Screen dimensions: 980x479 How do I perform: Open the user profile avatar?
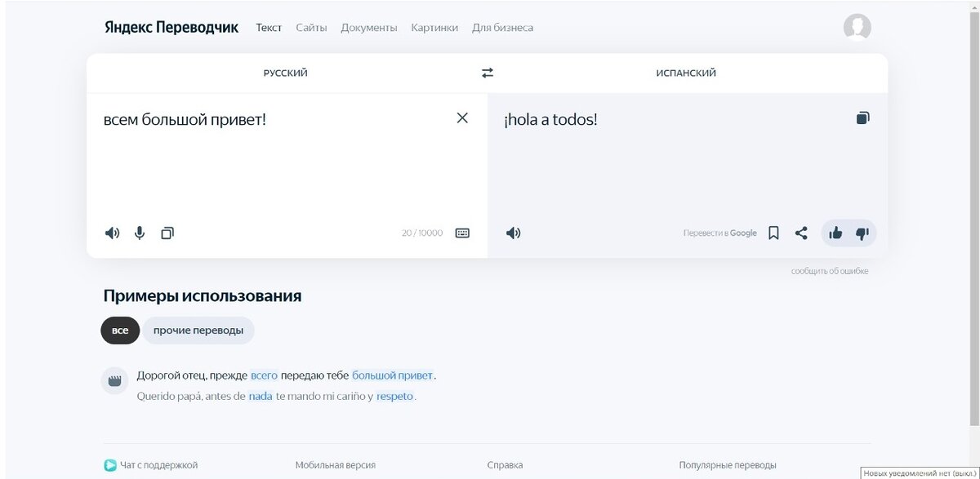857,27
